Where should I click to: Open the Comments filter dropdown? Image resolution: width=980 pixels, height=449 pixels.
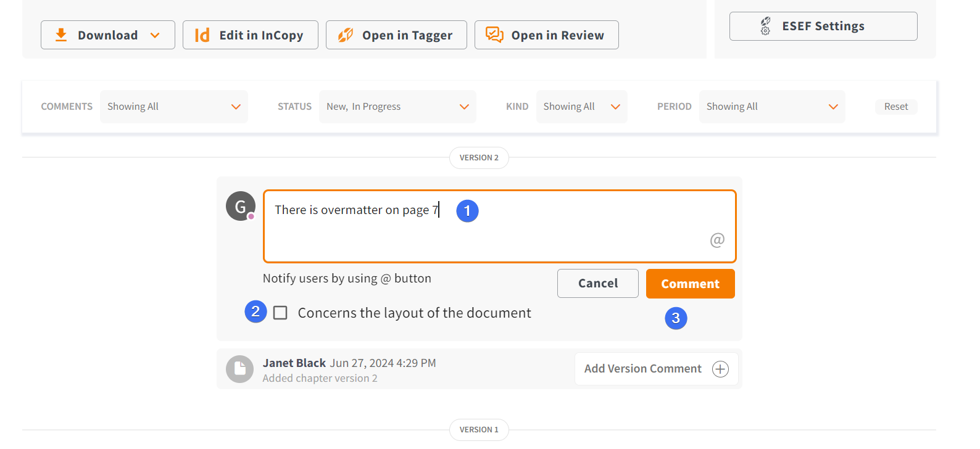pos(174,107)
